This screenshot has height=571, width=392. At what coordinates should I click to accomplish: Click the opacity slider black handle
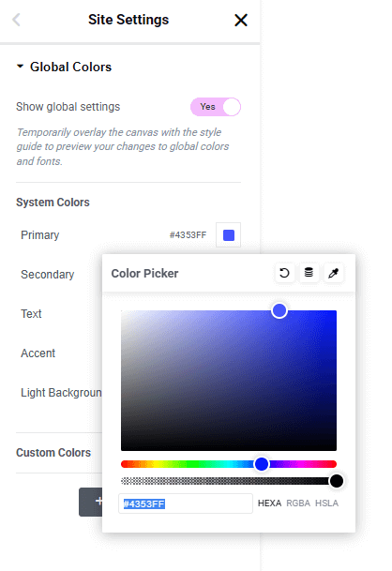click(x=337, y=481)
